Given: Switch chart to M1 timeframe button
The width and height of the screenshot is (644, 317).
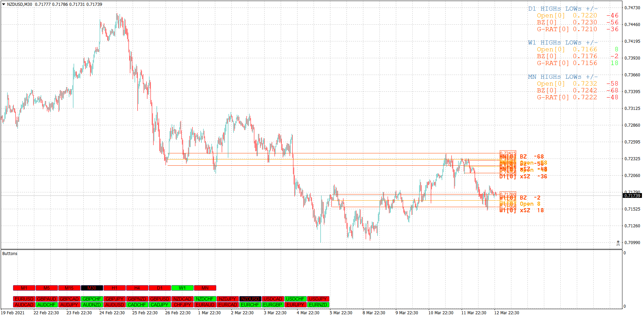Looking at the screenshot, I should click(x=24, y=288).
